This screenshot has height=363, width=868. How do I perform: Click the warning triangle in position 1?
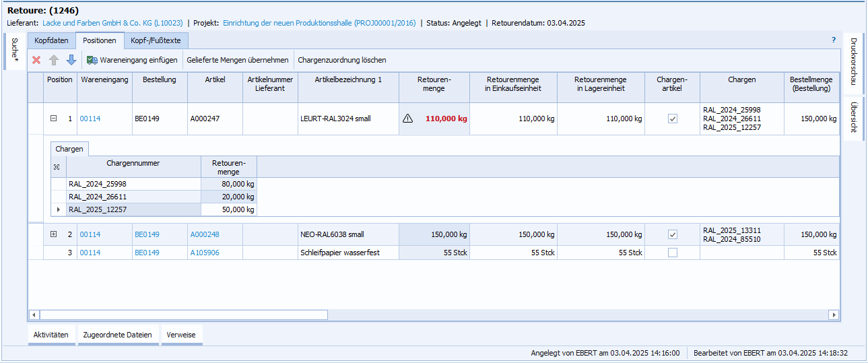click(407, 119)
